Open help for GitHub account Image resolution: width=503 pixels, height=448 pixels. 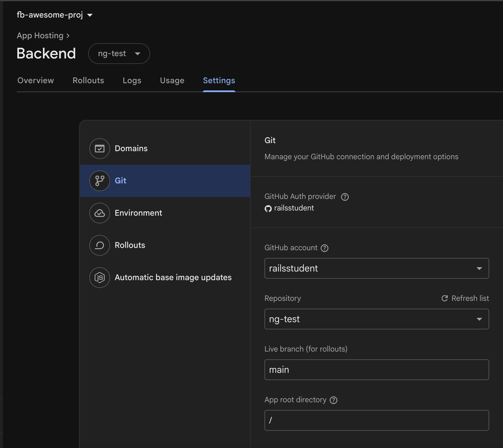click(325, 248)
